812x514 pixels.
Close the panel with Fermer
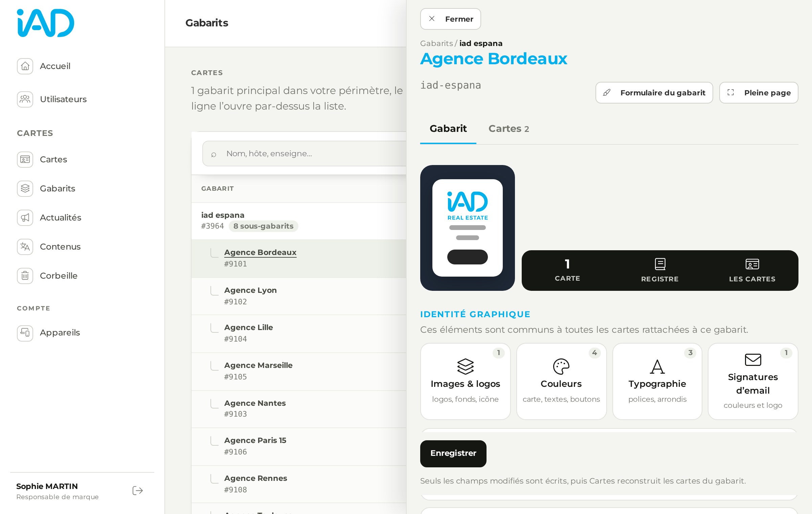[450, 19]
